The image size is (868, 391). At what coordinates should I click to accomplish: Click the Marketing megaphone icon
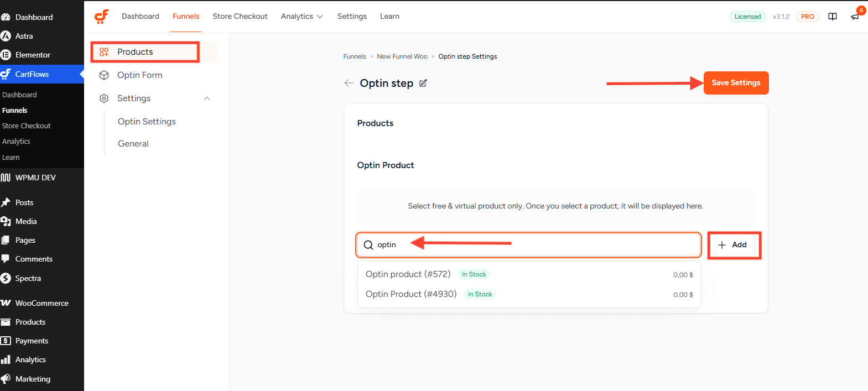(x=6, y=379)
